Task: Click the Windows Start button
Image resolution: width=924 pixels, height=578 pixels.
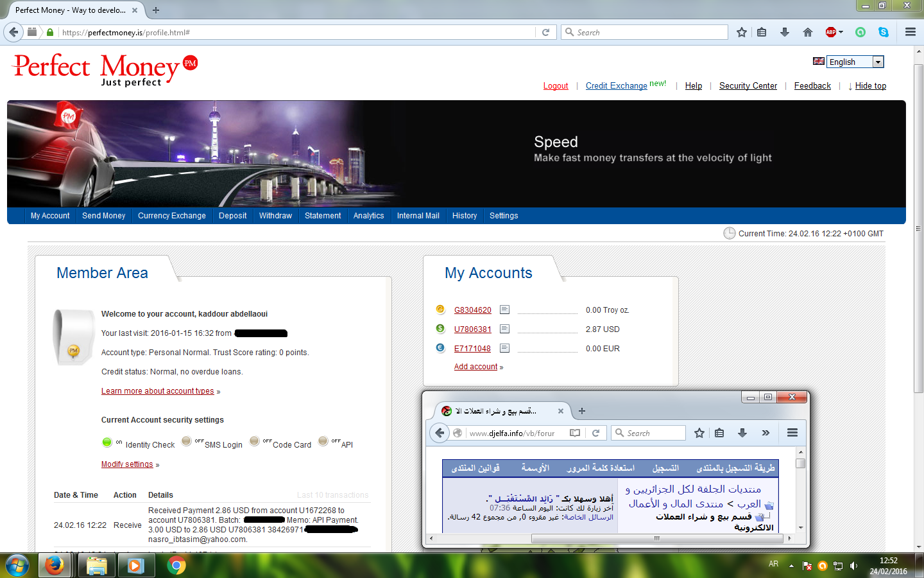Action: tap(17, 565)
